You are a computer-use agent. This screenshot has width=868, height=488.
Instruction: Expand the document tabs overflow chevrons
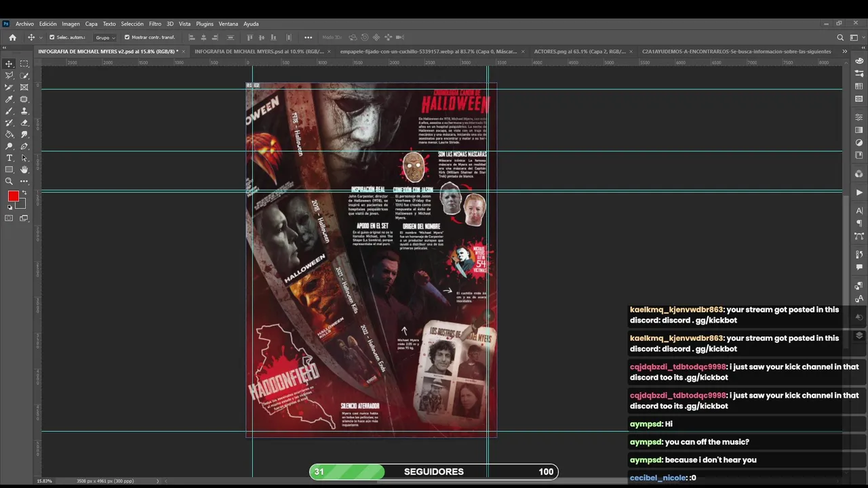(844, 52)
